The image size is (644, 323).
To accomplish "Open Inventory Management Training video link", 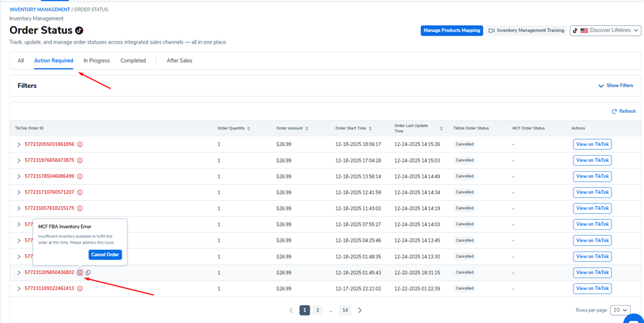I will [x=526, y=30].
